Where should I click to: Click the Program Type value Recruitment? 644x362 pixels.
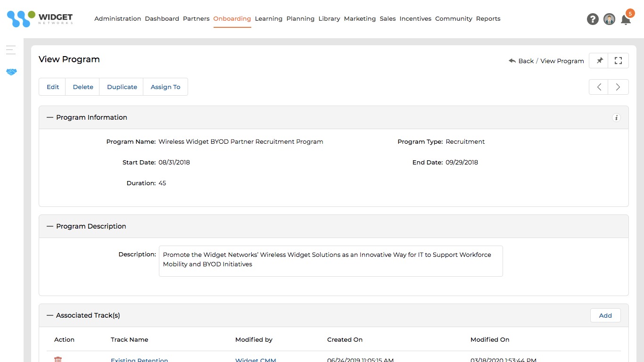click(x=465, y=141)
